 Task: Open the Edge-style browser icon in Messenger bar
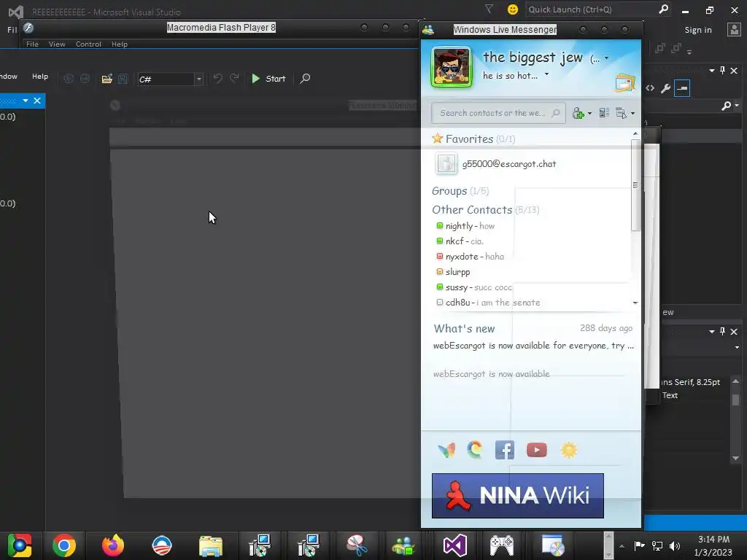click(475, 450)
